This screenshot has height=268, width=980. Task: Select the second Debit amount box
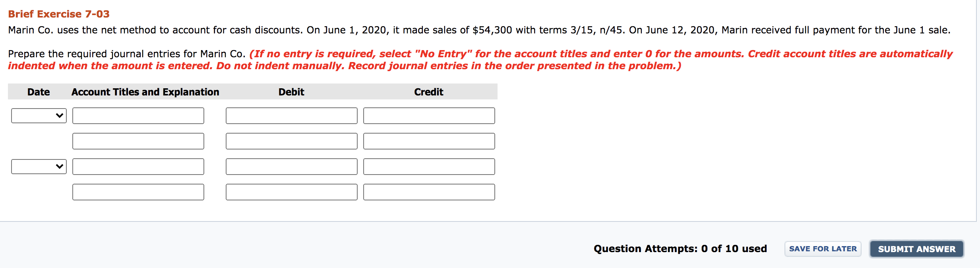[x=291, y=141]
